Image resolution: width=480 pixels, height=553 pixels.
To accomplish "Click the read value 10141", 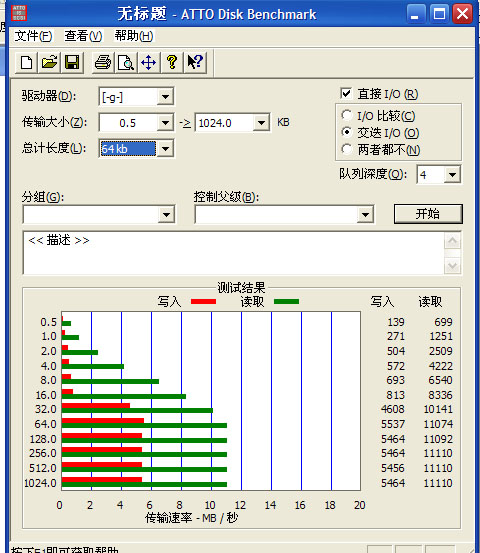I will [438, 409].
